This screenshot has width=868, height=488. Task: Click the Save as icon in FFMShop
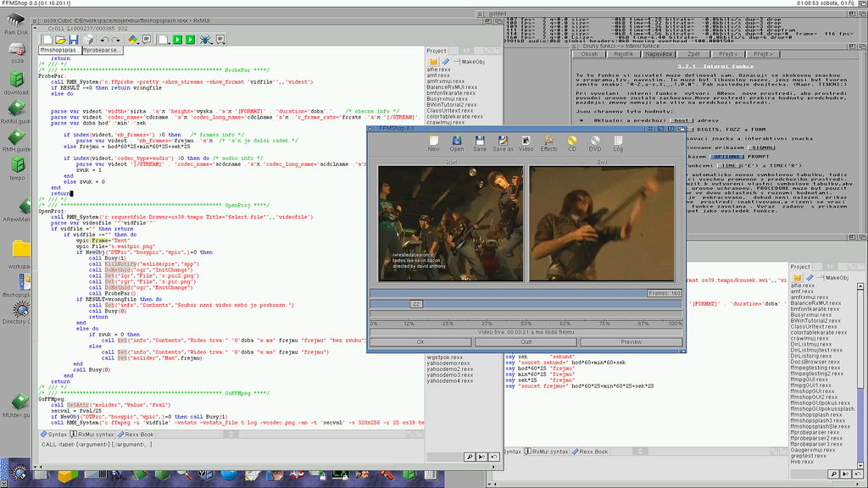(x=504, y=143)
